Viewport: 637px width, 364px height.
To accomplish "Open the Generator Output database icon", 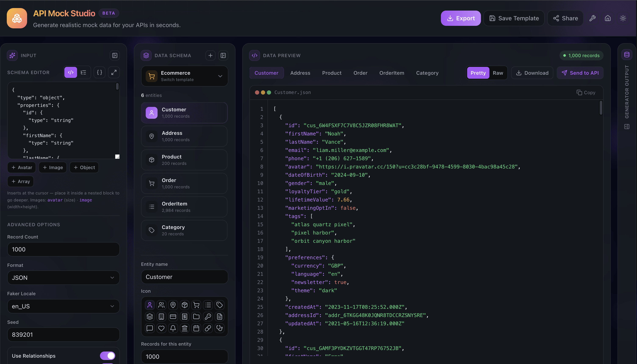I will click(627, 55).
